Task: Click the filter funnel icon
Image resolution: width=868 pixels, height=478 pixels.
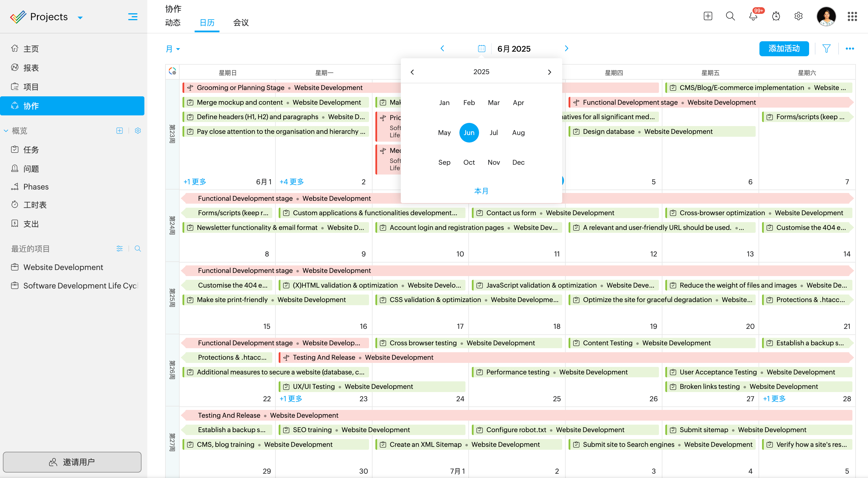Action: 826,49
